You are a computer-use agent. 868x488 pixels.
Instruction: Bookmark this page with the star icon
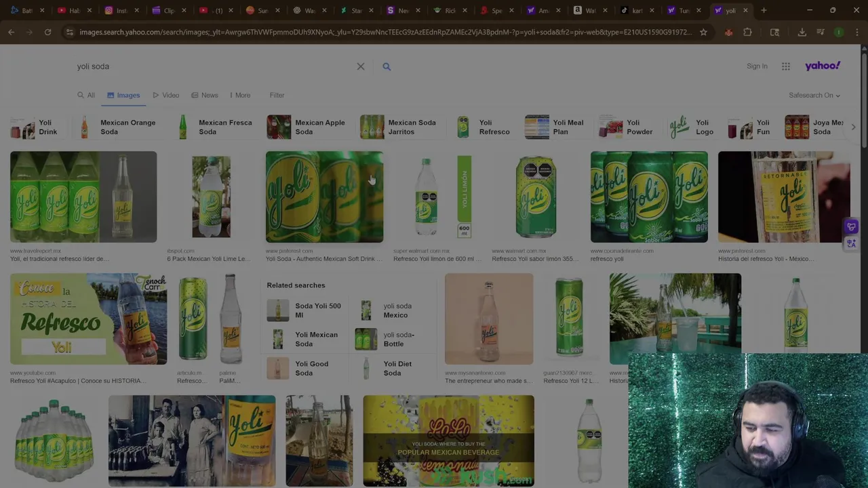(x=703, y=32)
